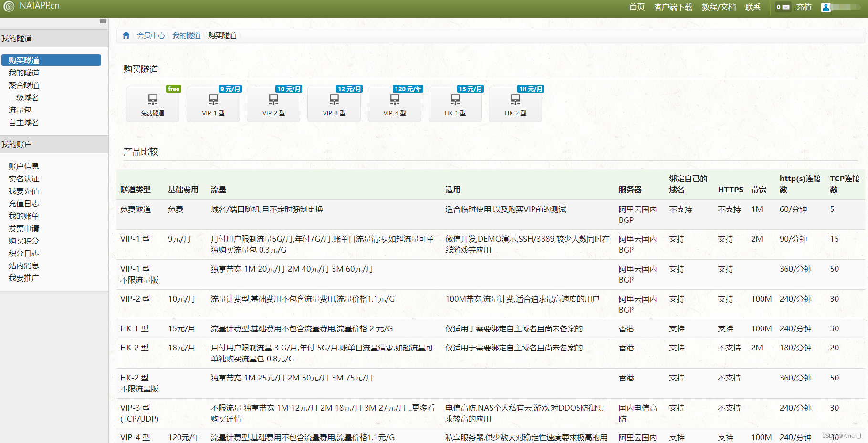The height and width of the screenshot is (443, 868).
Task: Click the 180/分钟 connection cell
Action: (795, 348)
